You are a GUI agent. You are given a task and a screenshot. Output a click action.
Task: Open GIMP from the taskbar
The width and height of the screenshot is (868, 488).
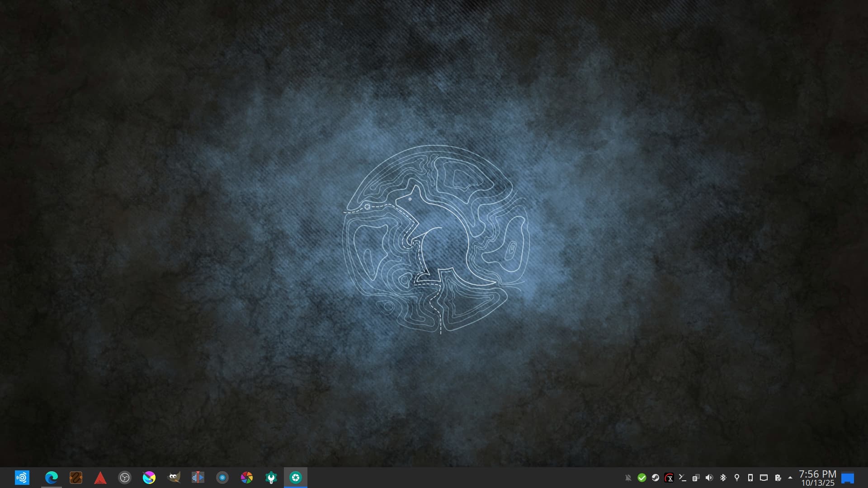coord(174,478)
